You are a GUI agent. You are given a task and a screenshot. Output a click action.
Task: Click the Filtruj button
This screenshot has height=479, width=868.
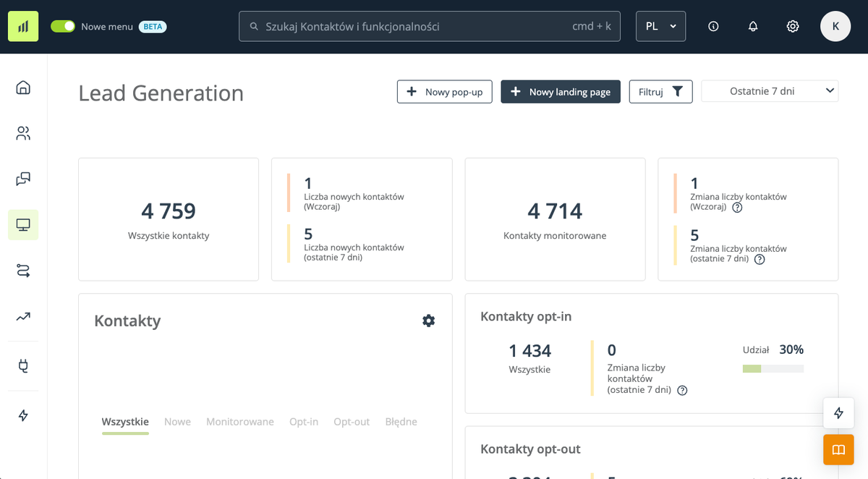[661, 92]
